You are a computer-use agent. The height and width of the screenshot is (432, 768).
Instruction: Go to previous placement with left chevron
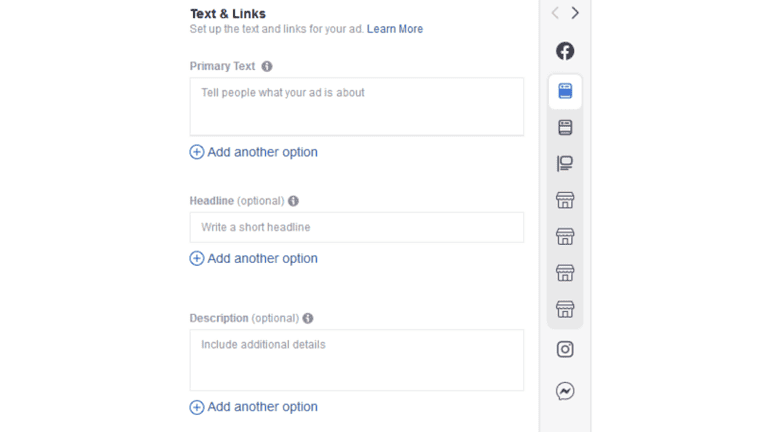555,13
